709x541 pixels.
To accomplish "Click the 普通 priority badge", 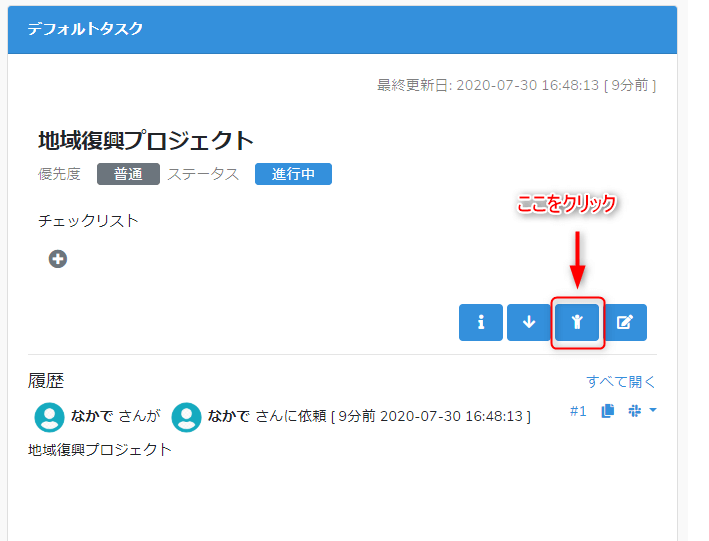I will (x=128, y=174).
